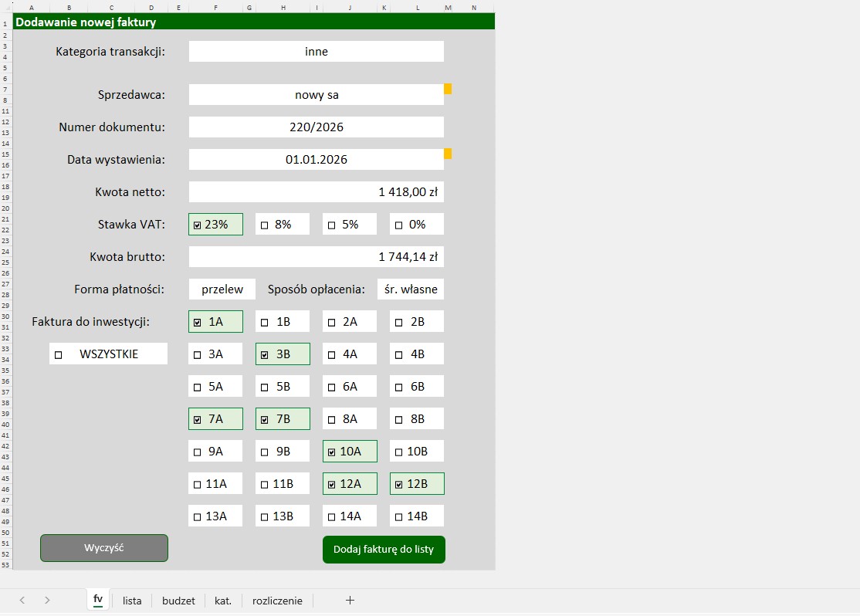860x616 pixels.
Task: Uncheck the 10A investment checkbox
Action: click(x=332, y=452)
